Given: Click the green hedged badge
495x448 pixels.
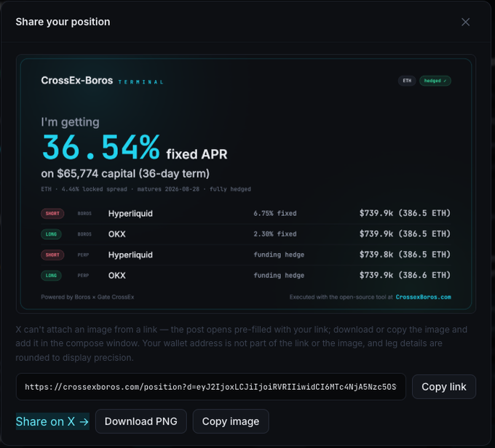Looking at the screenshot, I should (x=435, y=81).
